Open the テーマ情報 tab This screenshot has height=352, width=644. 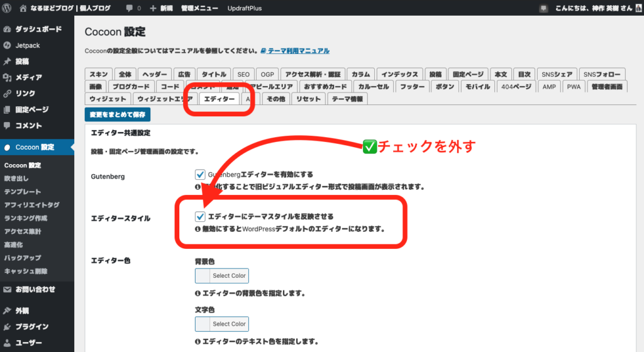click(x=347, y=99)
